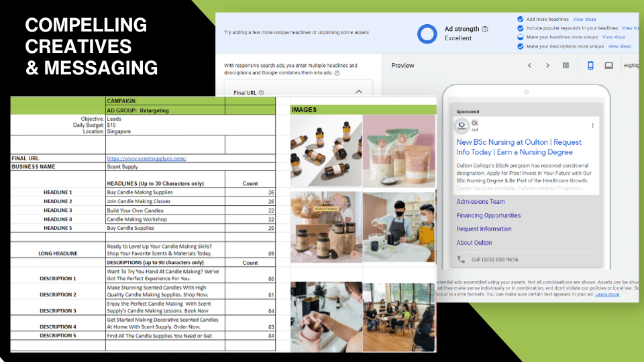Collapse the Final URL section chevron

click(358, 92)
